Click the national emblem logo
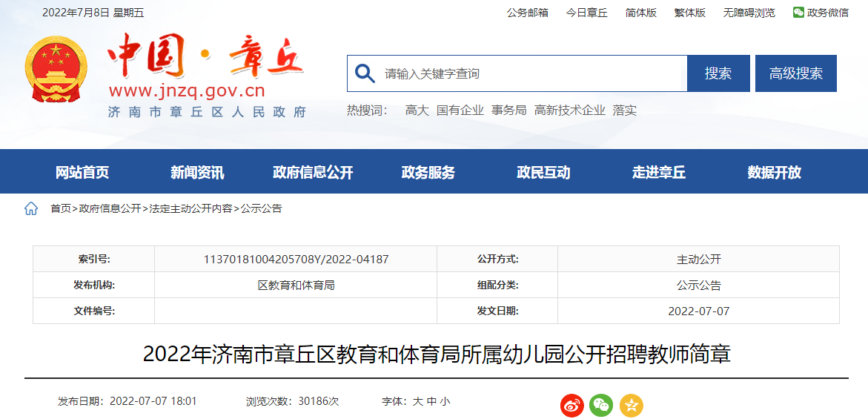The image size is (868, 419). pos(56,69)
